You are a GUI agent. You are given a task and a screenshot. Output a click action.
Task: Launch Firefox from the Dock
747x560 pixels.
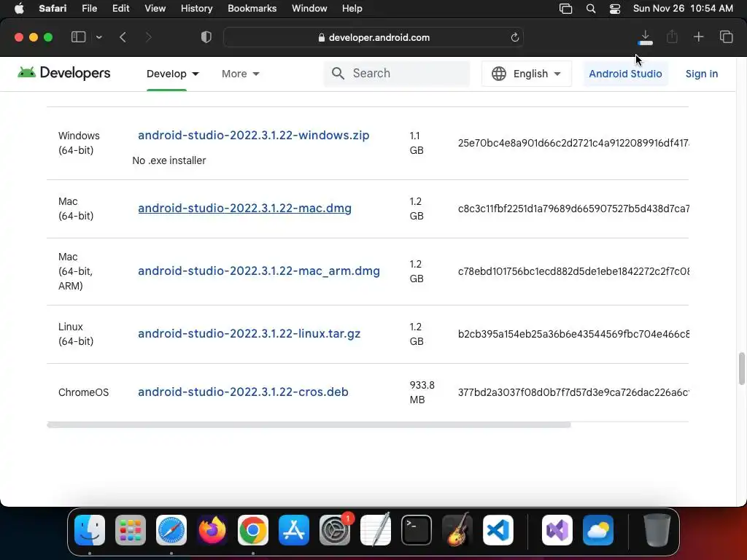pos(212,530)
